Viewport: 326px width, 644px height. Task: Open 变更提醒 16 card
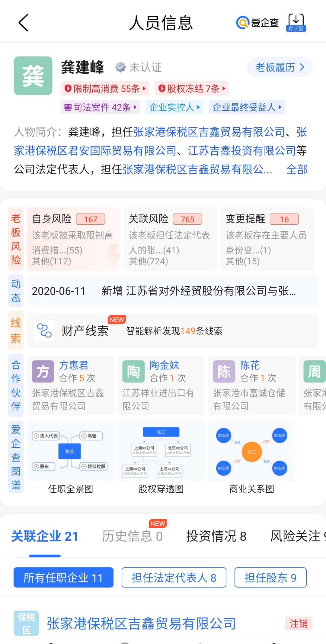(x=267, y=239)
